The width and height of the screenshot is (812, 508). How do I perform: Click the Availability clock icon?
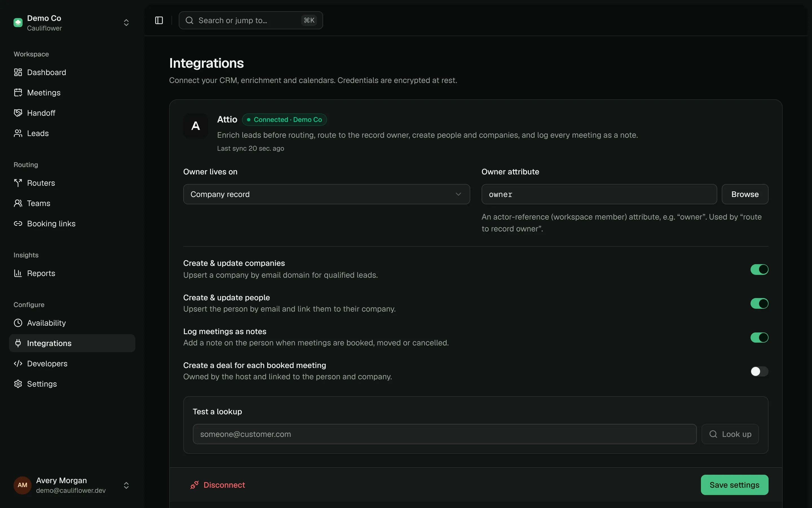[18, 323]
